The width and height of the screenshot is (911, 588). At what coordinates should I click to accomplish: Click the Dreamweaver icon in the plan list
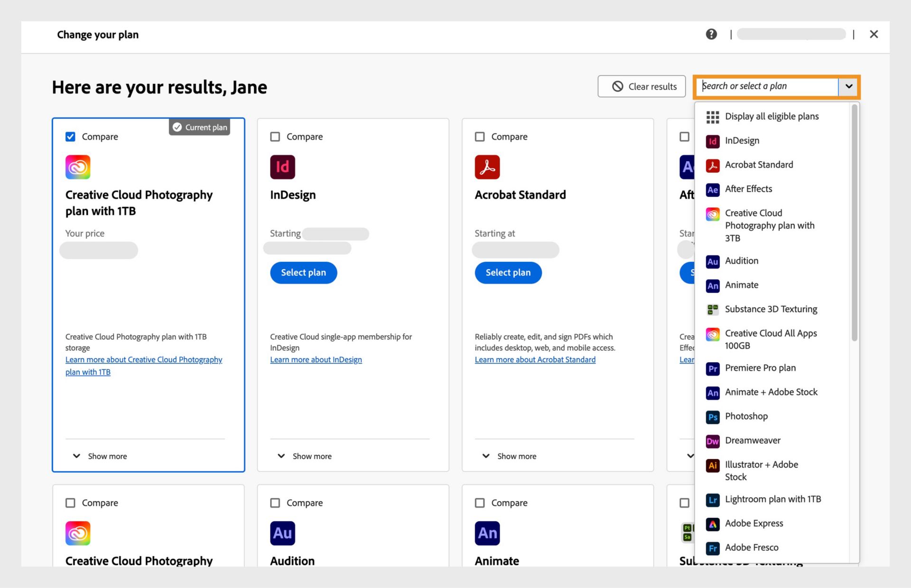[712, 441]
